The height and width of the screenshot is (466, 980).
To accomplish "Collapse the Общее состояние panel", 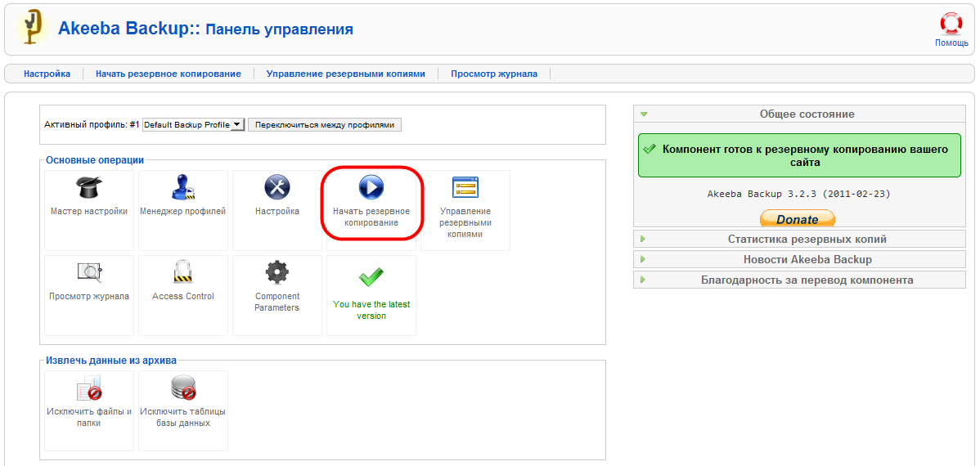I will (x=799, y=114).
